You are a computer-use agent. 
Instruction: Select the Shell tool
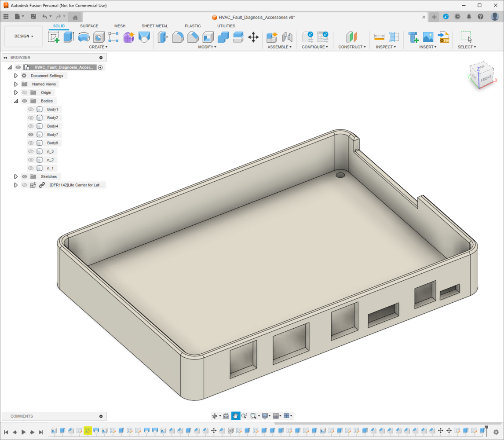point(208,37)
